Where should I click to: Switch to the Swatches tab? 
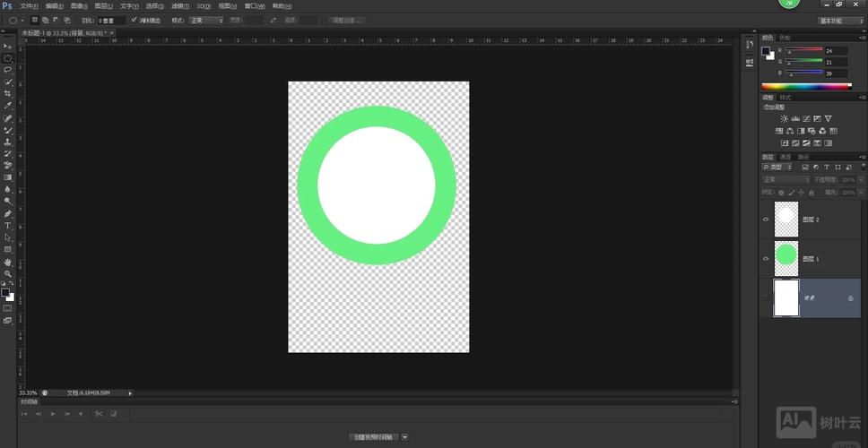point(785,38)
